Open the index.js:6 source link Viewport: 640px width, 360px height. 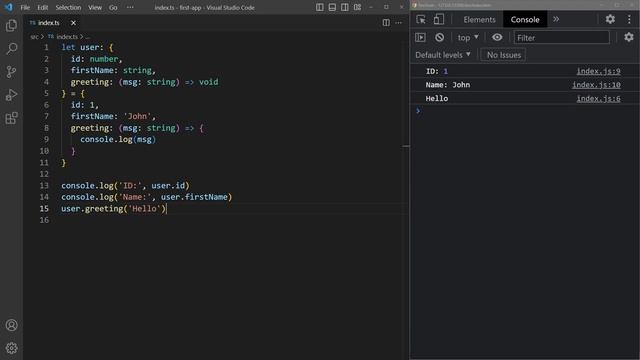pos(598,98)
